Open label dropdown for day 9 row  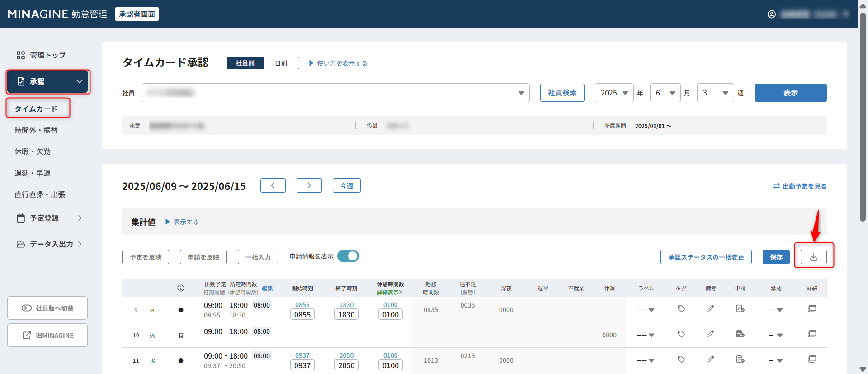pyautogui.click(x=646, y=310)
